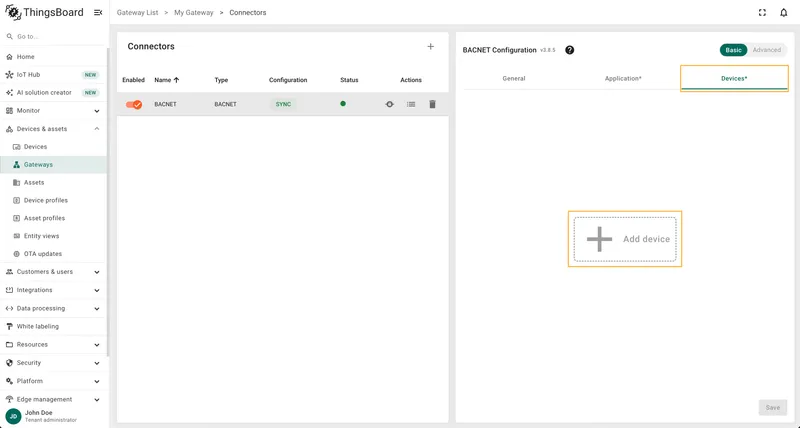Click the AI solution creator icon

[9, 93]
